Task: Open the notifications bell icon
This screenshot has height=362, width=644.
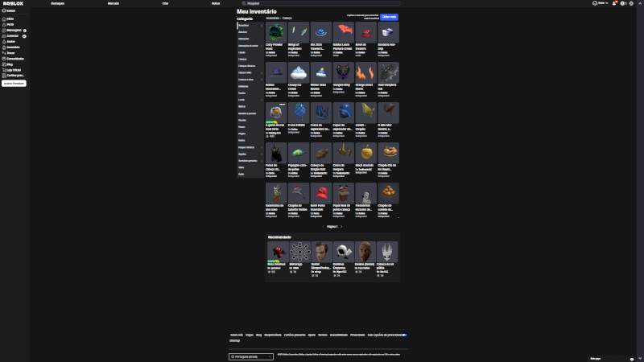Action: tap(614, 3)
